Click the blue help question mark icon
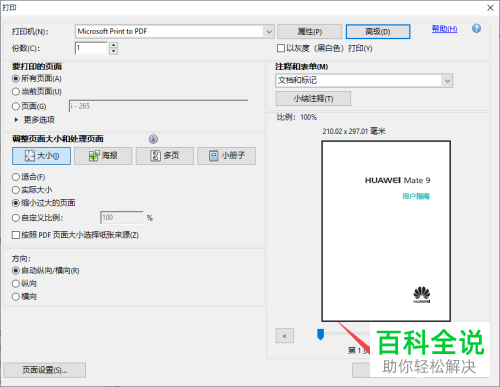 [476, 29]
